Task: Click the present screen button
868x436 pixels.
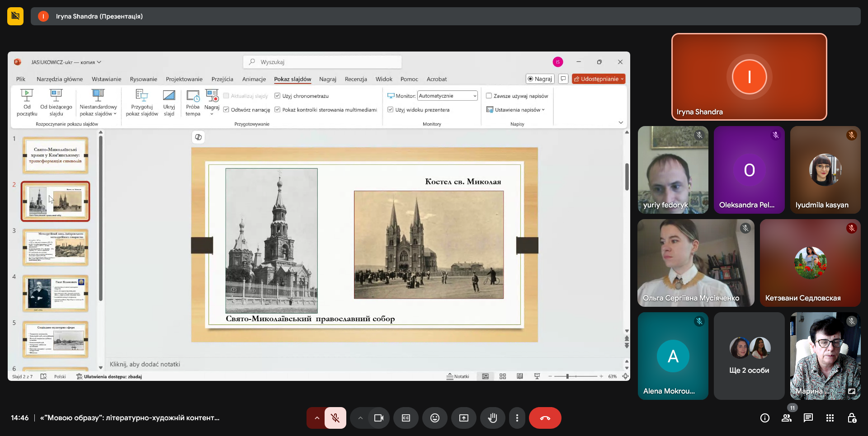Action: click(463, 418)
